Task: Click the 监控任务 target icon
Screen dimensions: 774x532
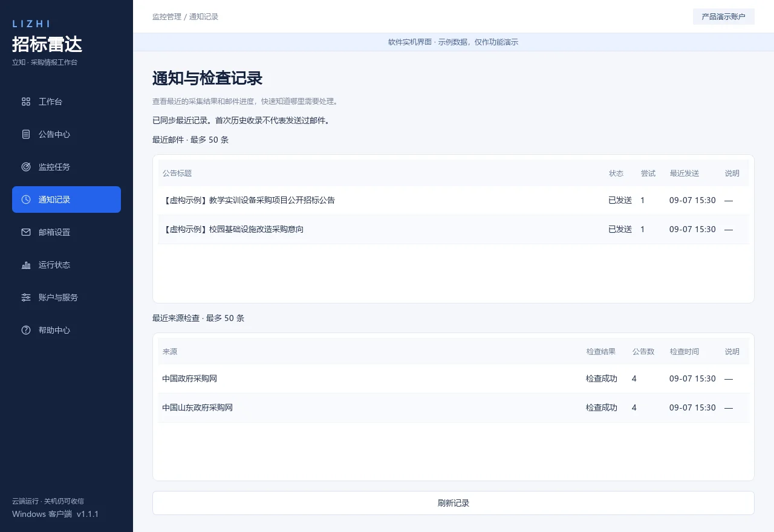Action: coord(26,167)
